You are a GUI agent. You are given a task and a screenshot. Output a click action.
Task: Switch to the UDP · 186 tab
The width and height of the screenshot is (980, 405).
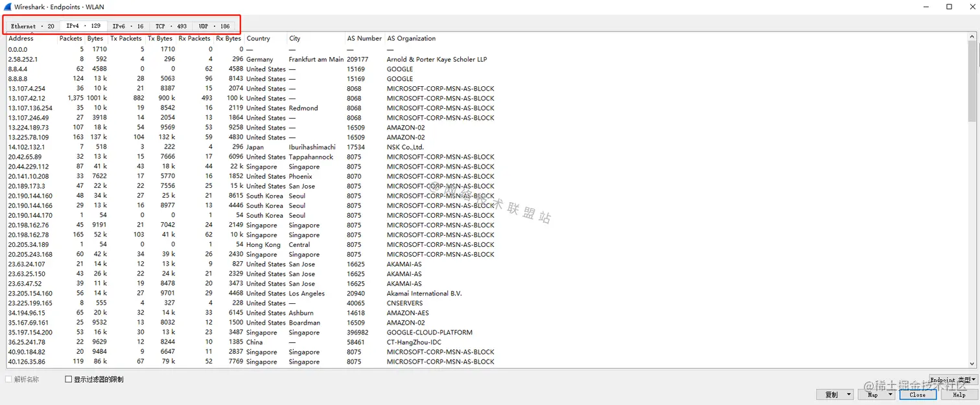tap(215, 26)
